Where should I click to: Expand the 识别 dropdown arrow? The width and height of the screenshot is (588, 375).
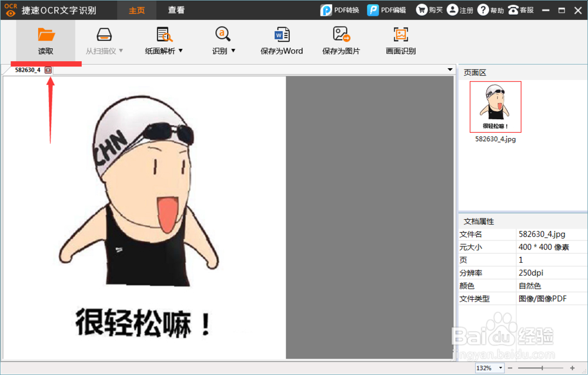tap(234, 51)
